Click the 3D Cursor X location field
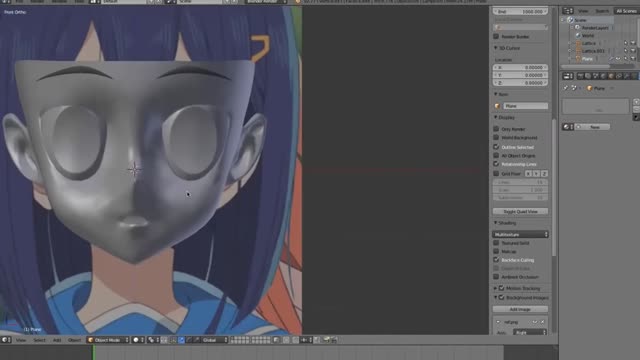The height and width of the screenshot is (360, 640). click(x=520, y=67)
